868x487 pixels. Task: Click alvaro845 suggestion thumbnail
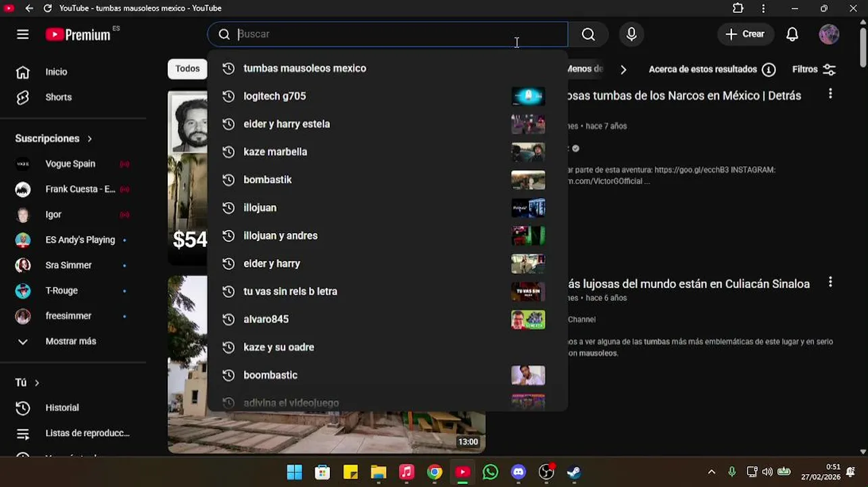(x=528, y=319)
